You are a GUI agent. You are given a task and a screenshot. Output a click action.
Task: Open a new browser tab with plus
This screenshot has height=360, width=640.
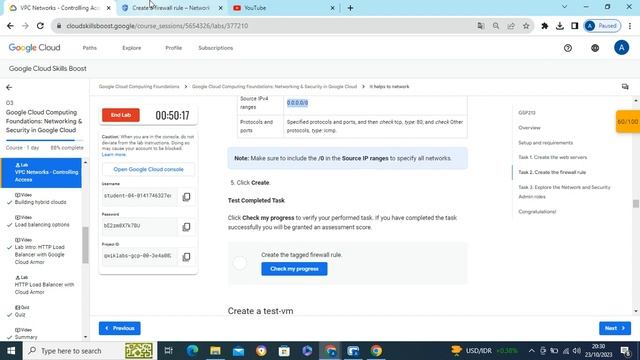coord(350,8)
